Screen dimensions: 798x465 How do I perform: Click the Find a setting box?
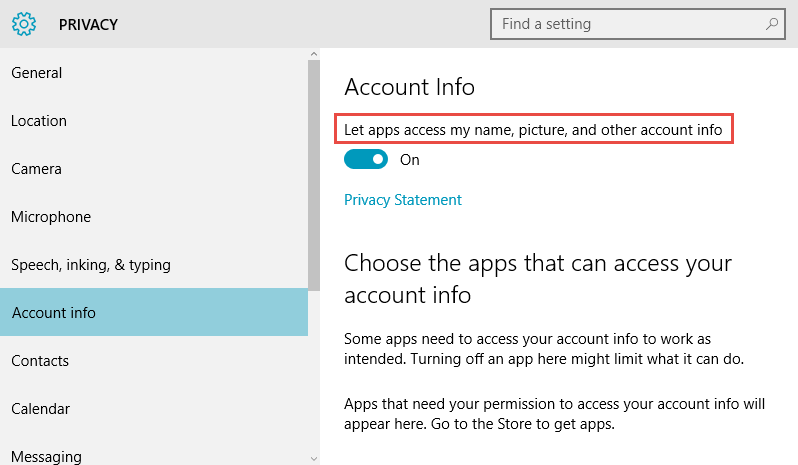(638, 24)
